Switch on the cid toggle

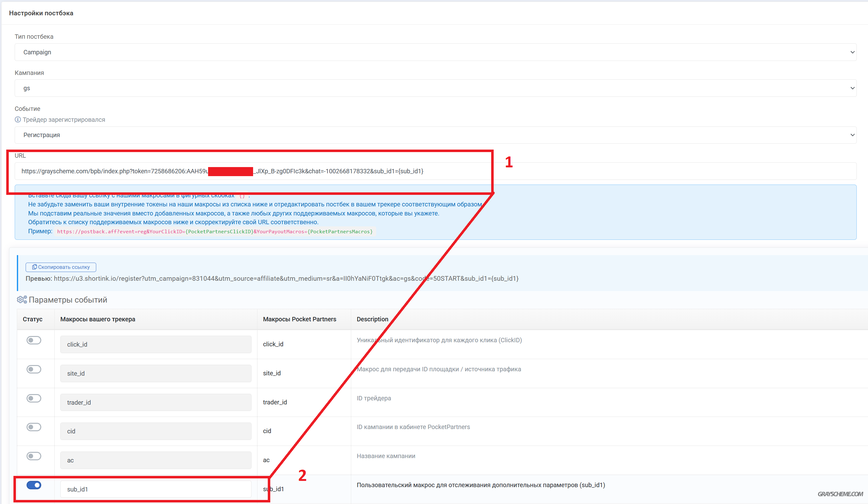(34, 427)
